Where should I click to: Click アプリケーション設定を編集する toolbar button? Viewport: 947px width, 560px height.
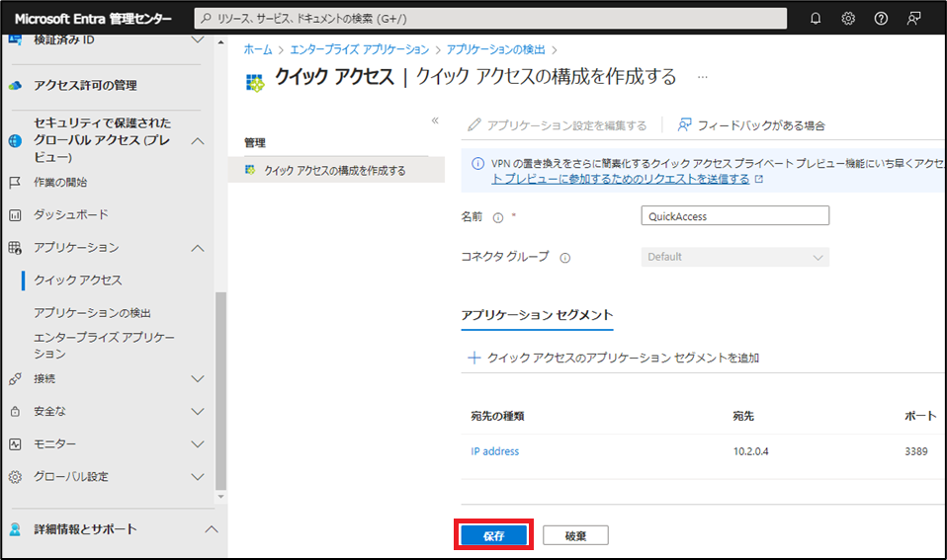pyautogui.click(x=558, y=125)
